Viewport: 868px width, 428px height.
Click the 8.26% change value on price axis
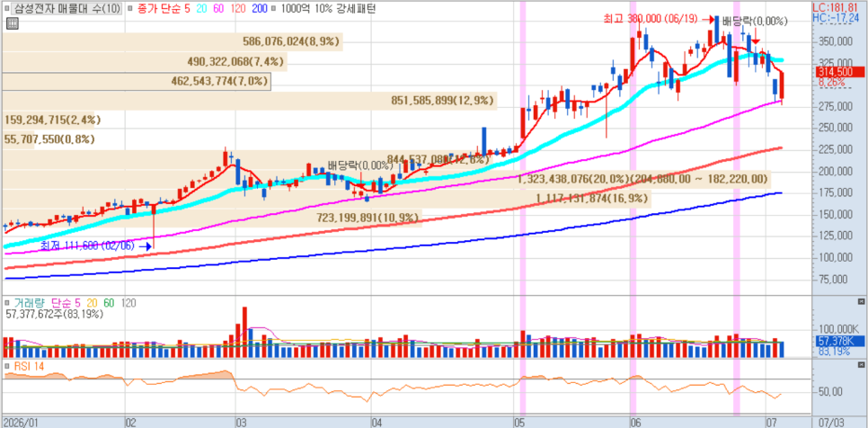[831, 83]
